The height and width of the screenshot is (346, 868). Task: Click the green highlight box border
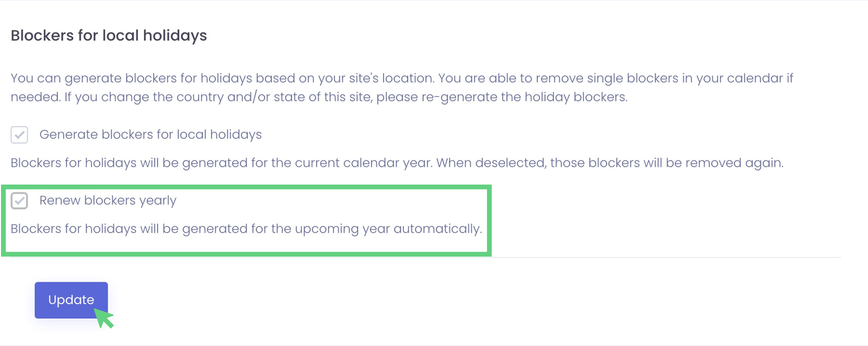pyautogui.click(x=489, y=220)
